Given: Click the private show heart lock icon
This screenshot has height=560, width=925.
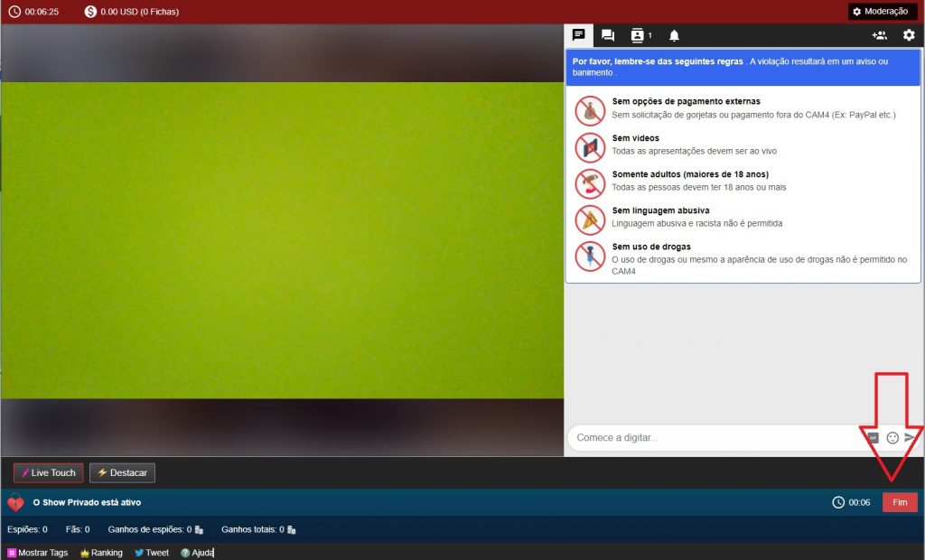Looking at the screenshot, I should click(15, 503).
